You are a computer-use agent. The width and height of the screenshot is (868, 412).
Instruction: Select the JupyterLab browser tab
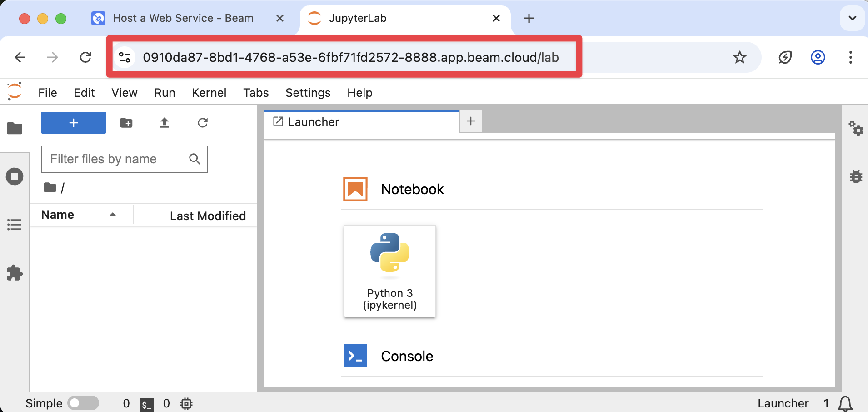(x=404, y=18)
